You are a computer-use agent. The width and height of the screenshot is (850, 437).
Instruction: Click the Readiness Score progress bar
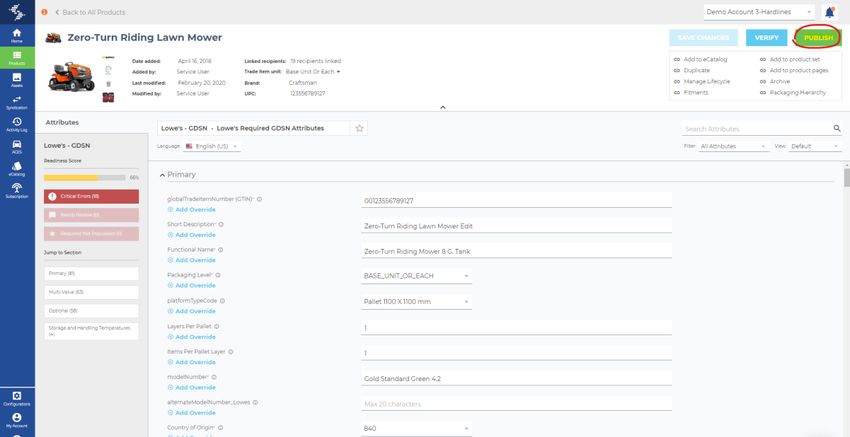85,177
